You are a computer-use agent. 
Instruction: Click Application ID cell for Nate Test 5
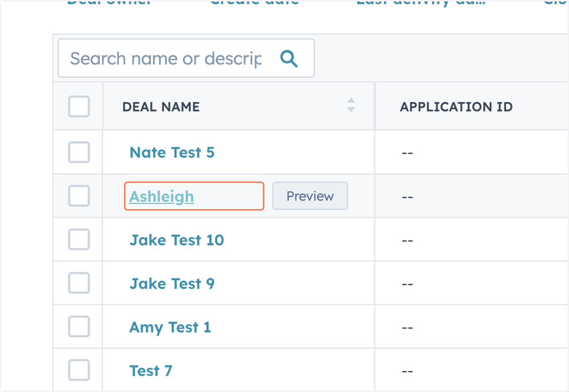click(x=472, y=152)
